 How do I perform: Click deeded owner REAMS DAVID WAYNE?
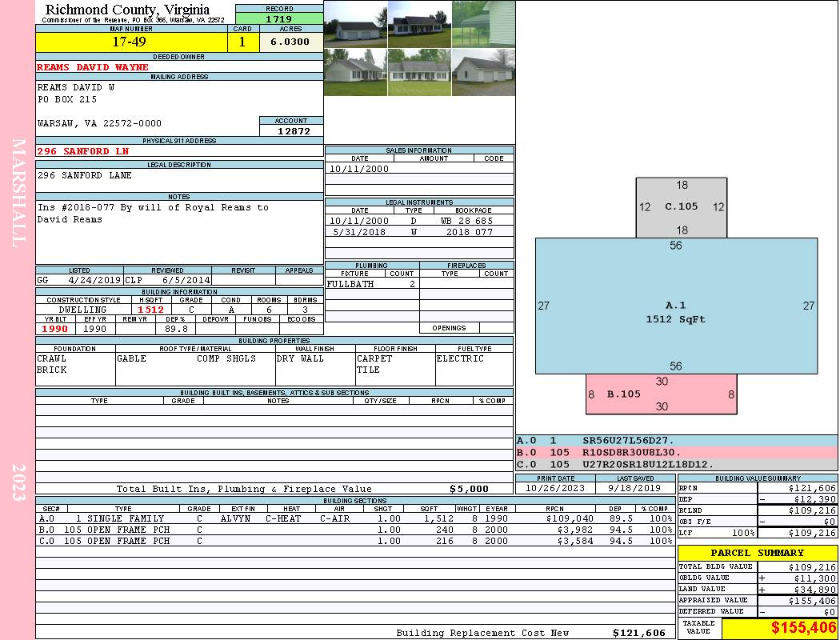pos(93,67)
